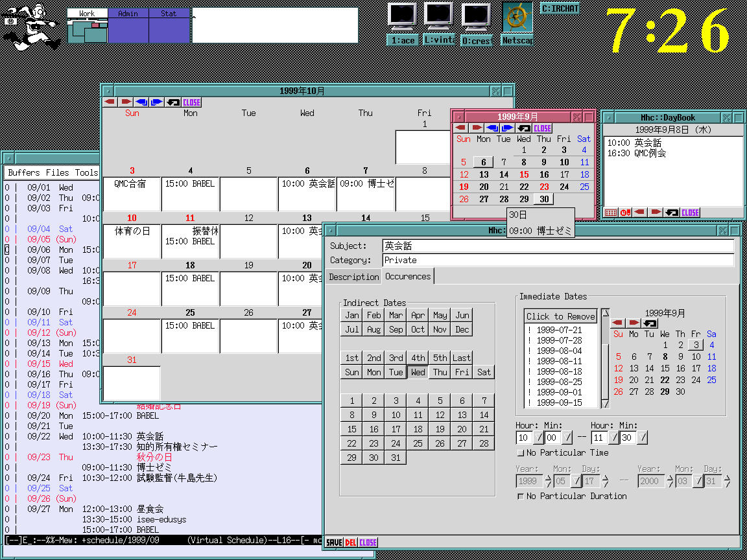Remove date 1999-07-21 from Immediate Dates list
This screenshot has width=747, height=560.
[560, 329]
